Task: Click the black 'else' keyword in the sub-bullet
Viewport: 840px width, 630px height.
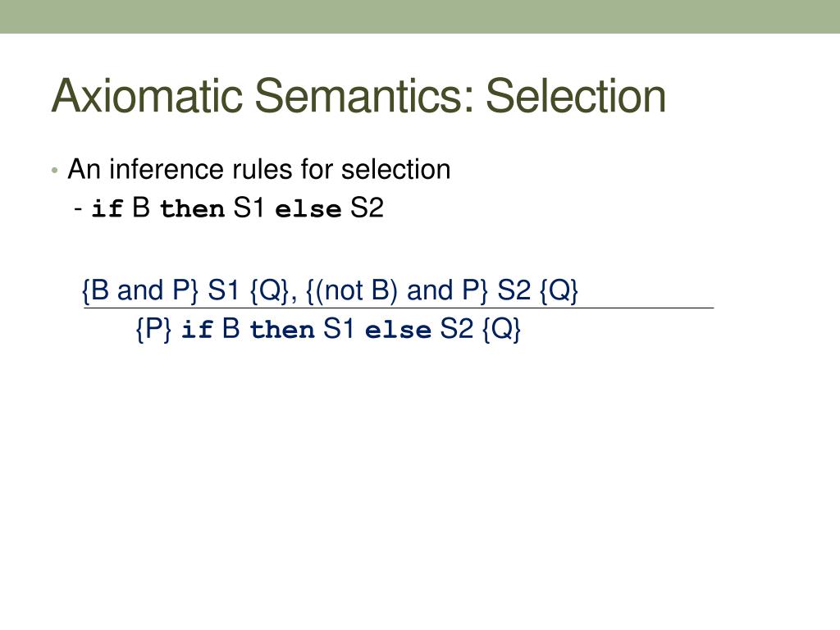Action: click(x=308, y=208)
